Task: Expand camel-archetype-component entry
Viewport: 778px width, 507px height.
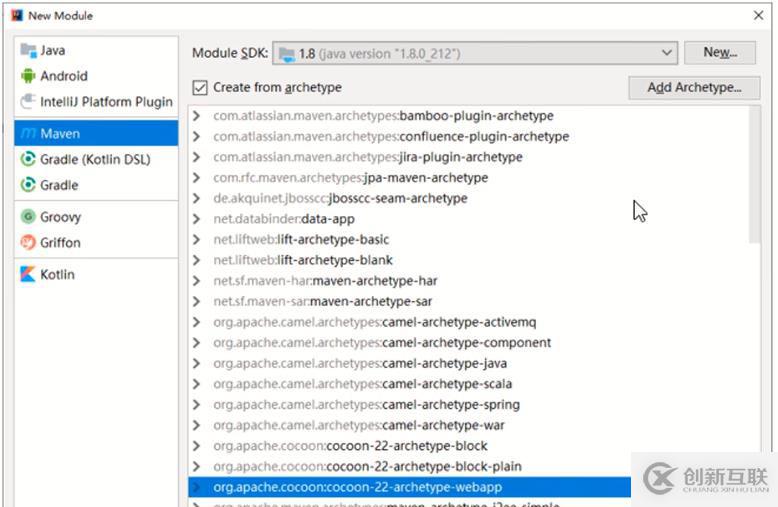Action: pos(197,343)
